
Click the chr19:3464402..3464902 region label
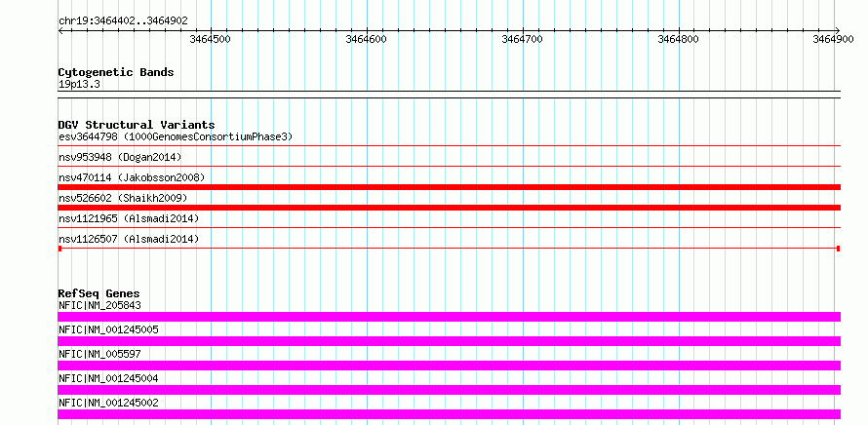pos(123,21)
